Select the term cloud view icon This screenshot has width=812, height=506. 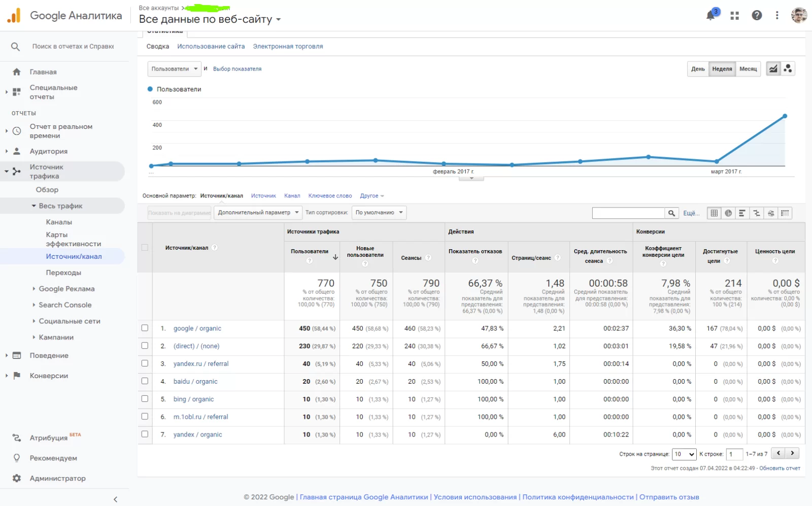tap(770, 213)
